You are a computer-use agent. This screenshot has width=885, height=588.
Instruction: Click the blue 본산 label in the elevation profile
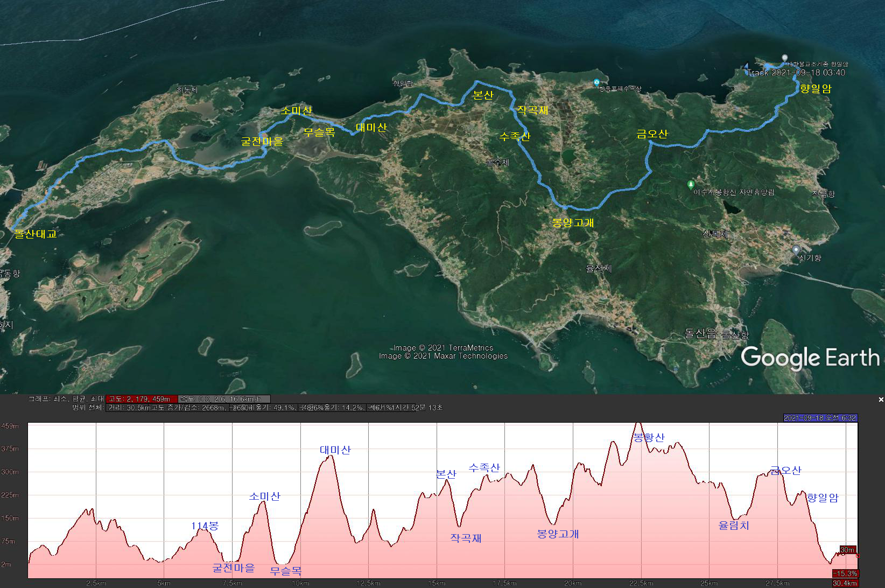click(446, 474)
